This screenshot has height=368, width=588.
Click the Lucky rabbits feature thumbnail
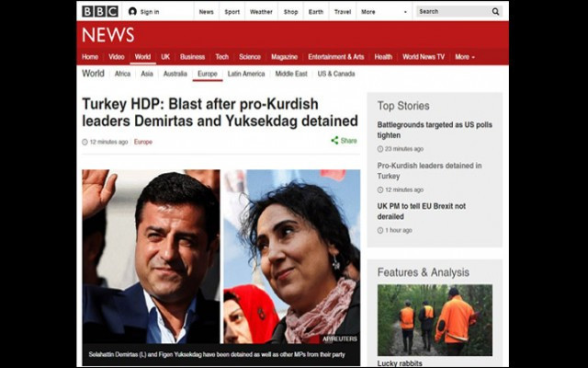pyautogui.click(x=435, y=318)
